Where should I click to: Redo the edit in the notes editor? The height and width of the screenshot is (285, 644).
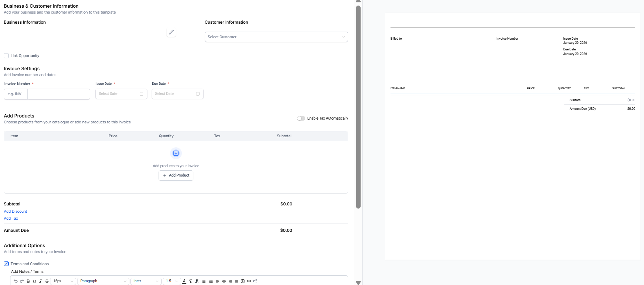(x=22, y=281)
